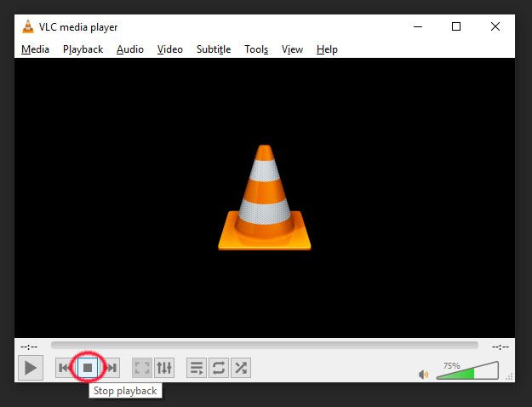Open the Audio menu

[130, 49]
